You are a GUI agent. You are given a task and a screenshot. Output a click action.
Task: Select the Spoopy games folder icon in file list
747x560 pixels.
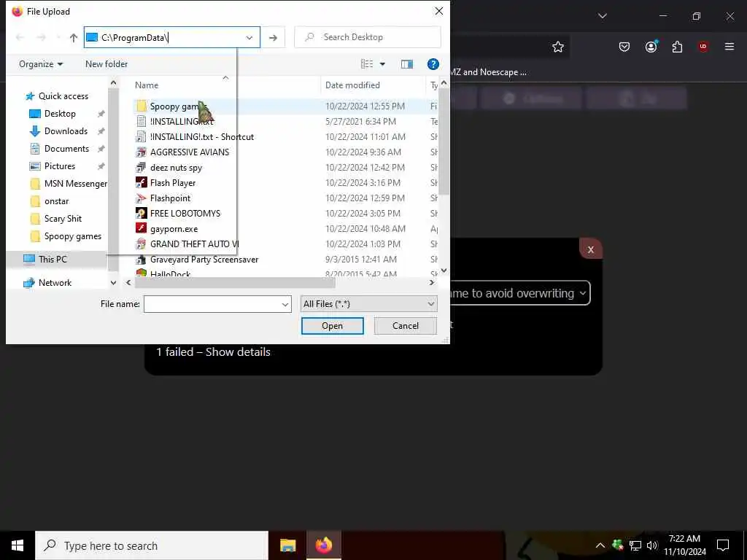(x=141, y=106)
